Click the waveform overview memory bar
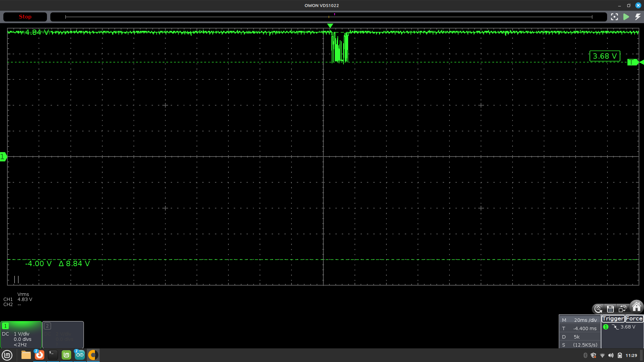 pos(328,17)
